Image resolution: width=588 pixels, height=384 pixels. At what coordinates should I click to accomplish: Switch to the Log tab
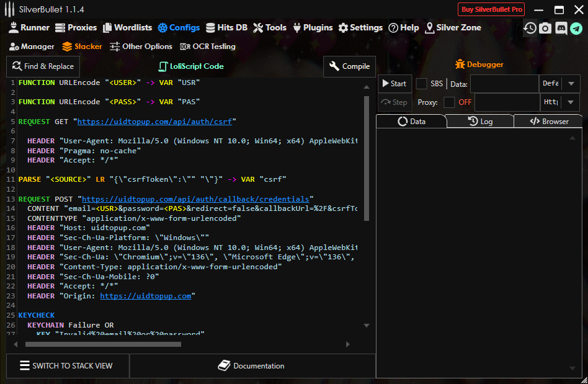tap(480, 121)
